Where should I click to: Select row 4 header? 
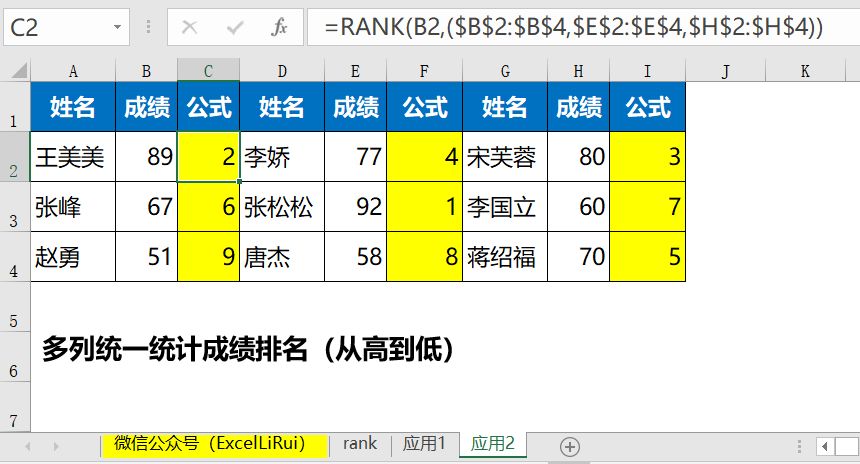click(x=15, y=256)
